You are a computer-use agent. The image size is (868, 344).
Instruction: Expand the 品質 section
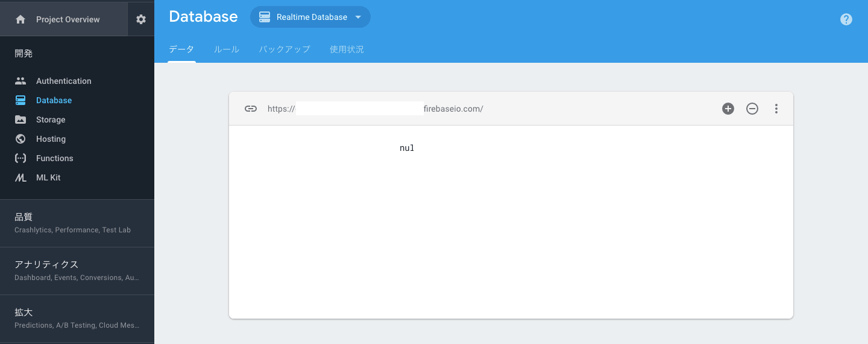coord(77,223)
